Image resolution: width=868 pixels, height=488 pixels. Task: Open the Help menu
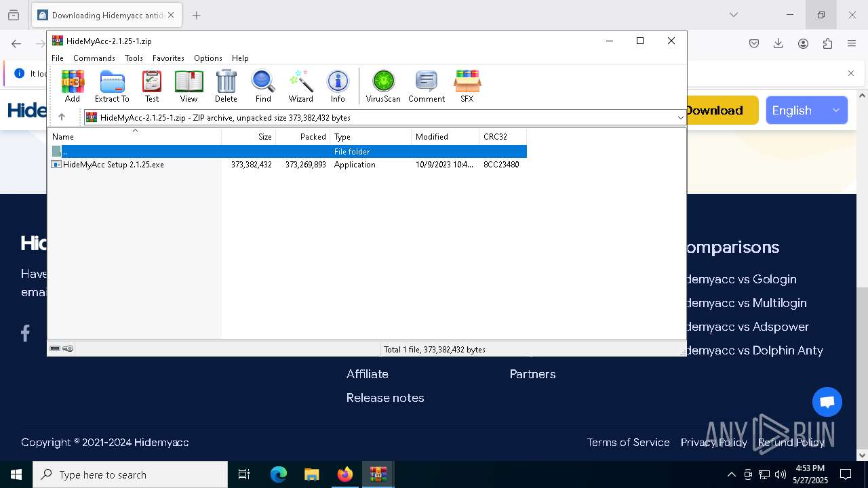(240, 58)
